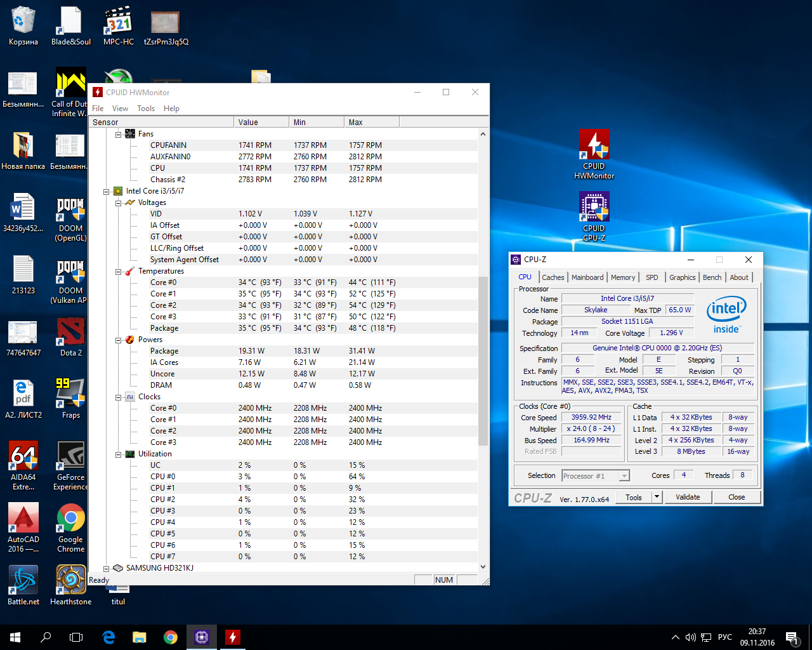This screenshot has height=650, width=812.
Task: Open the Tools menu in HWMonitor
Action: pos(145,109)
